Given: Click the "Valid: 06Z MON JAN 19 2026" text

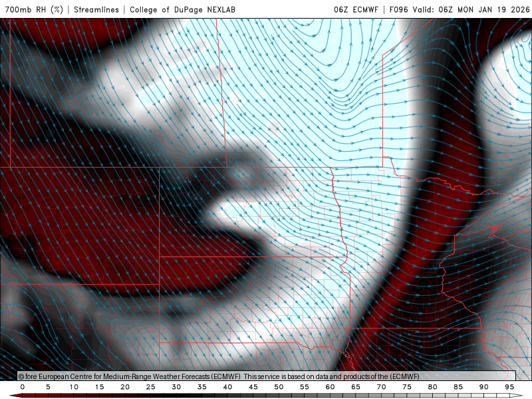Looking at the screenshot, I should click(x=471, y=9).
